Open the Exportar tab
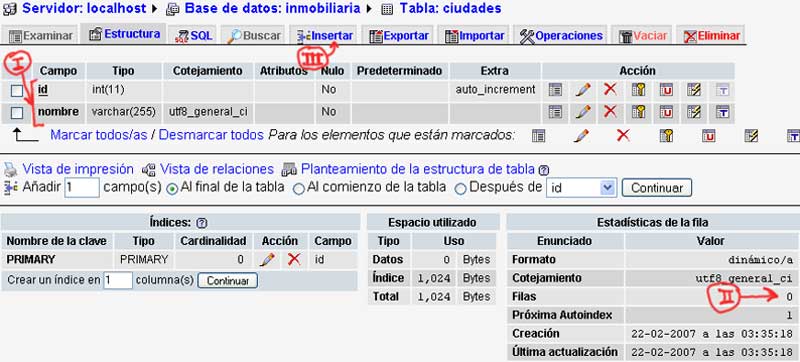This screenshot has height=362, width=800. 398,36
